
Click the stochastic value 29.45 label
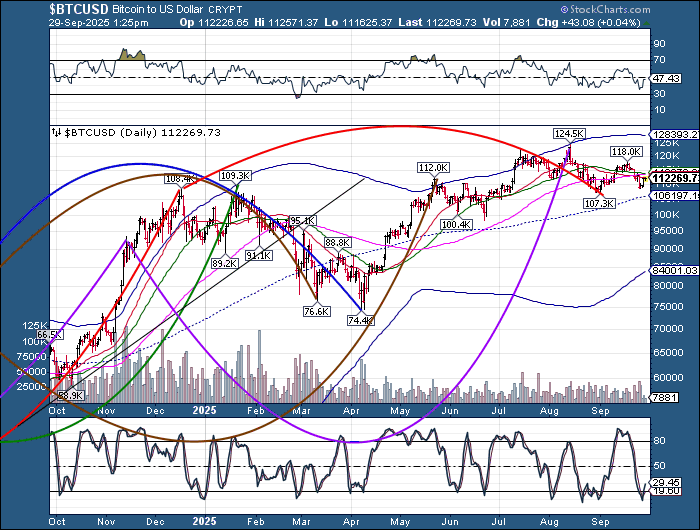point(664,481)
